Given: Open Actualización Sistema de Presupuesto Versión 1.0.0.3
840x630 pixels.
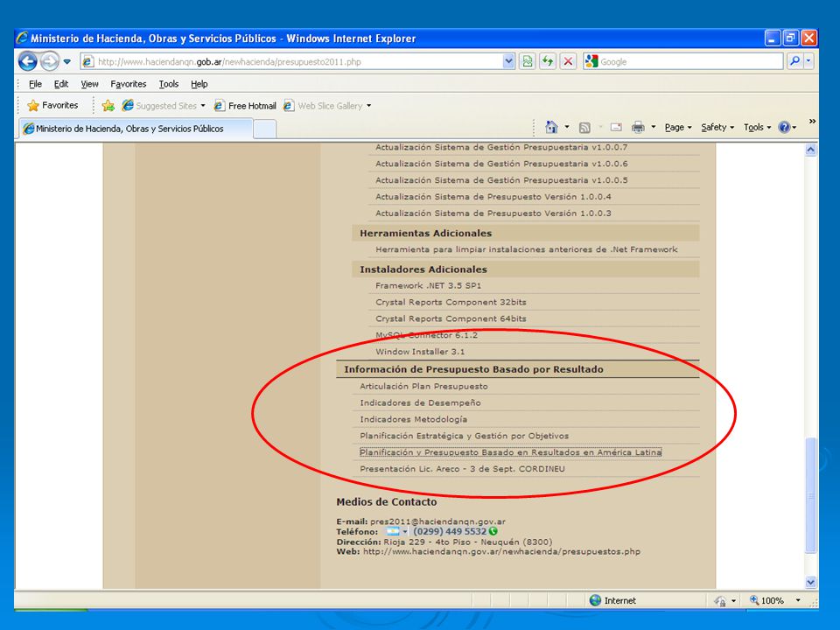Looking at the screenshot, I should pos(493,213).
